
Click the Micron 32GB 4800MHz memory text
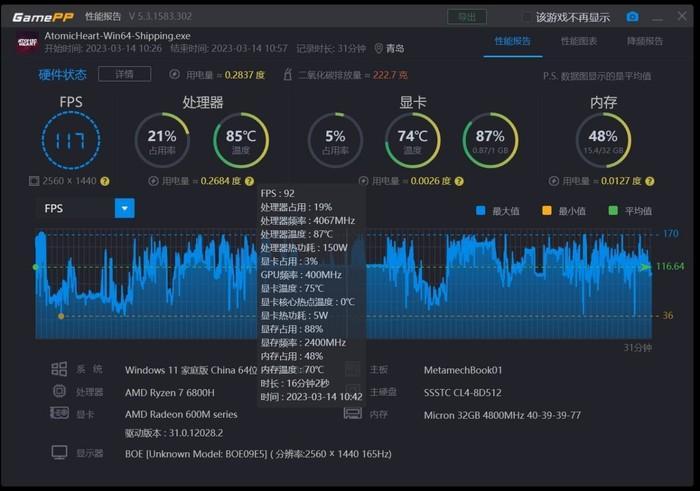point(502,415)
